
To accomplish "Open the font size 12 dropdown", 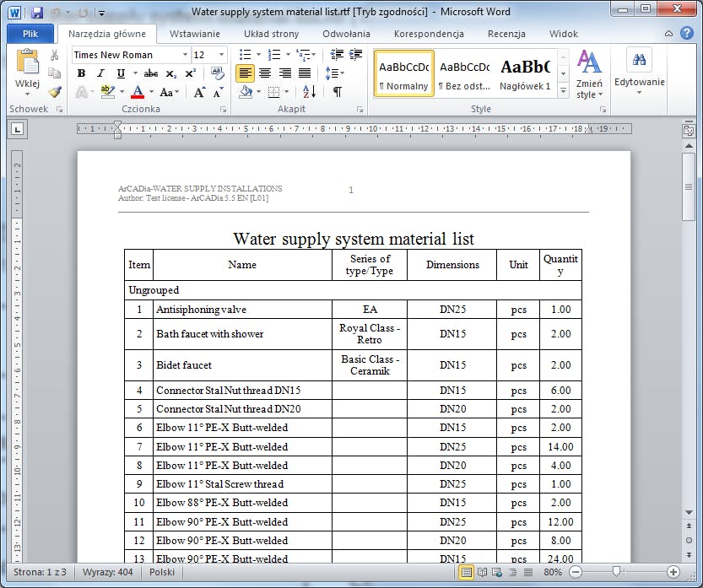I will coord(221,55).
